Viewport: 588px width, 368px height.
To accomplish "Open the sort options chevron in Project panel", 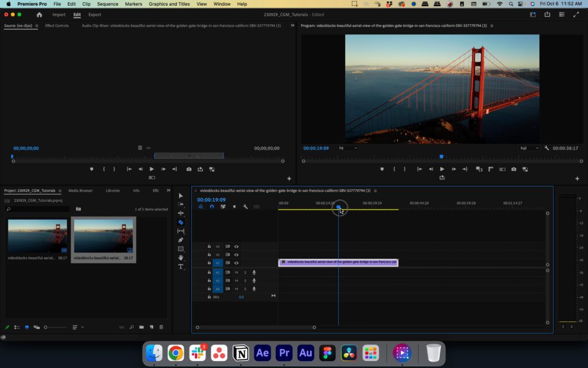I will (82, 327).
